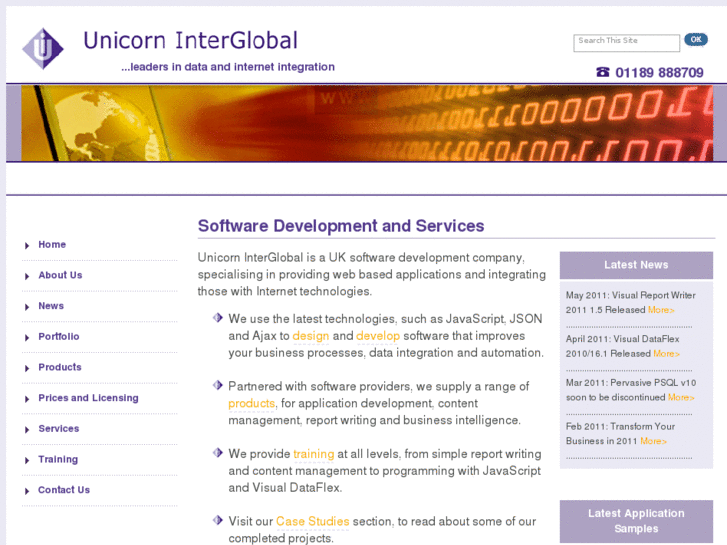The height and width of the screenshot is (545, 727).
Task: Click the arrow bullet beside Portfolio
Action: click(27, 337)
